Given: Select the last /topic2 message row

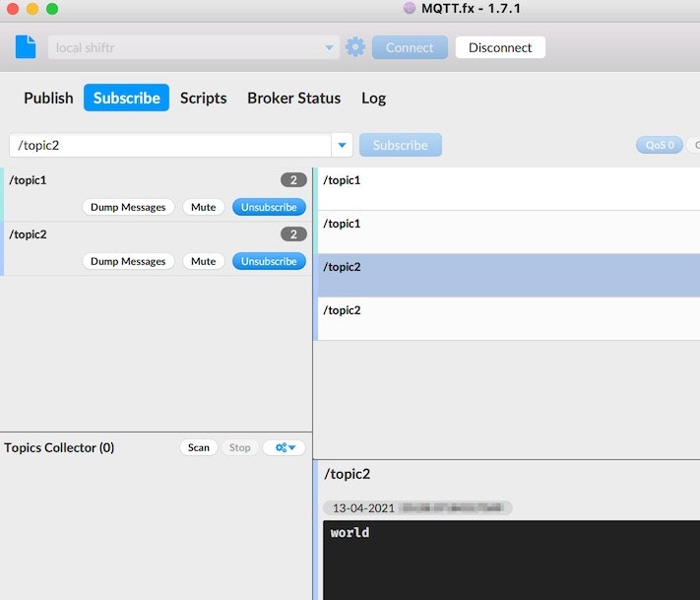Looking at the screenshot, I should [x=507, y=319].
